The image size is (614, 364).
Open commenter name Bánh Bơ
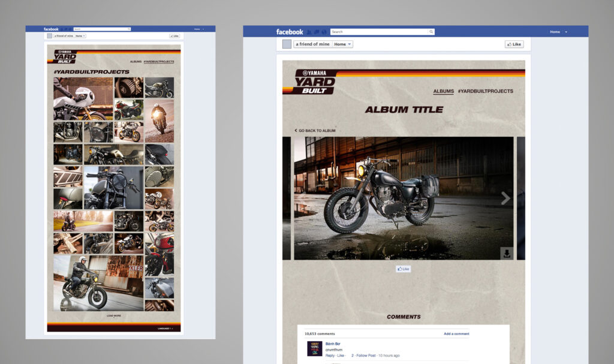(x=333, y=344)
